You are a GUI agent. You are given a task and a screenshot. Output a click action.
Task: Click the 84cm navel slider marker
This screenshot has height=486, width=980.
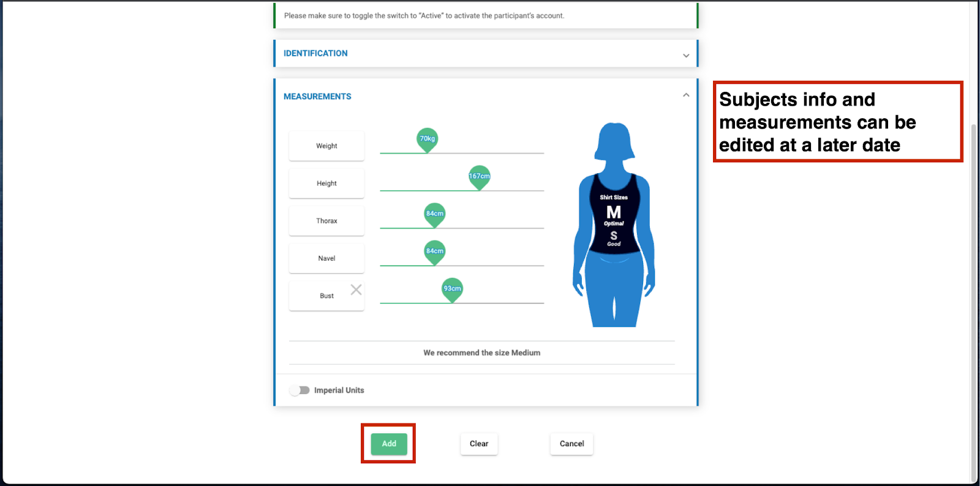coord(435,252)
